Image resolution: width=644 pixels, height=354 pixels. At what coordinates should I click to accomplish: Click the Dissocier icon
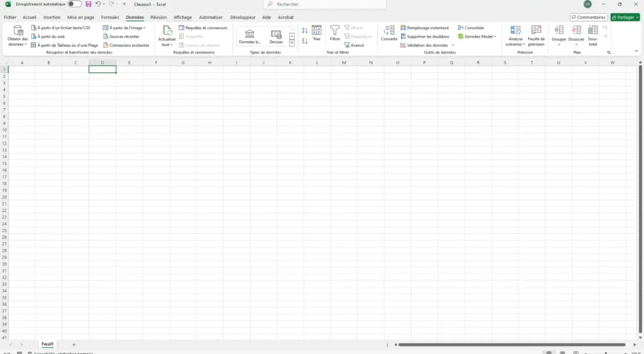[x=576, y=30]
